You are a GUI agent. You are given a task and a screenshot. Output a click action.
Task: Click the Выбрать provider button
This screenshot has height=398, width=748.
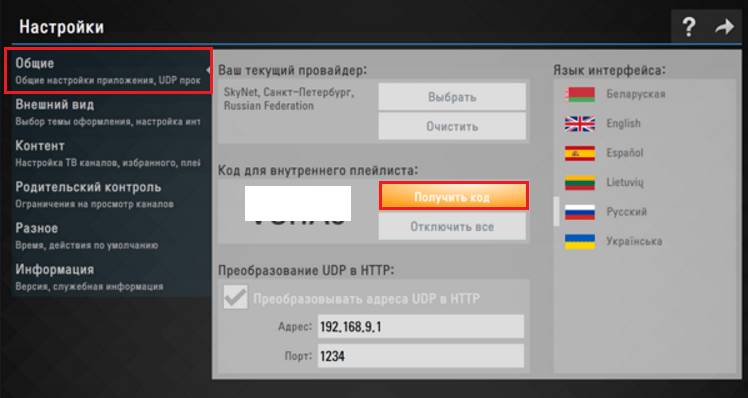tap(452, 97)
